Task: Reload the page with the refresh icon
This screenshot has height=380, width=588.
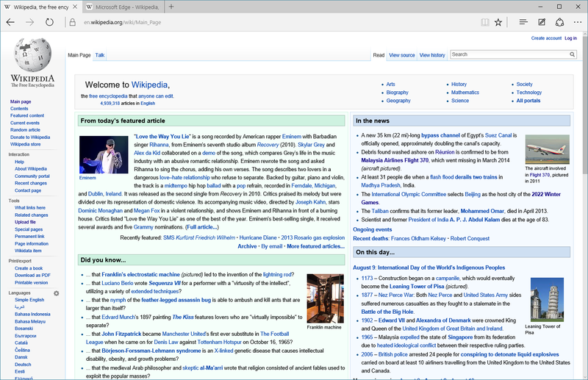Action: (49, 22)
